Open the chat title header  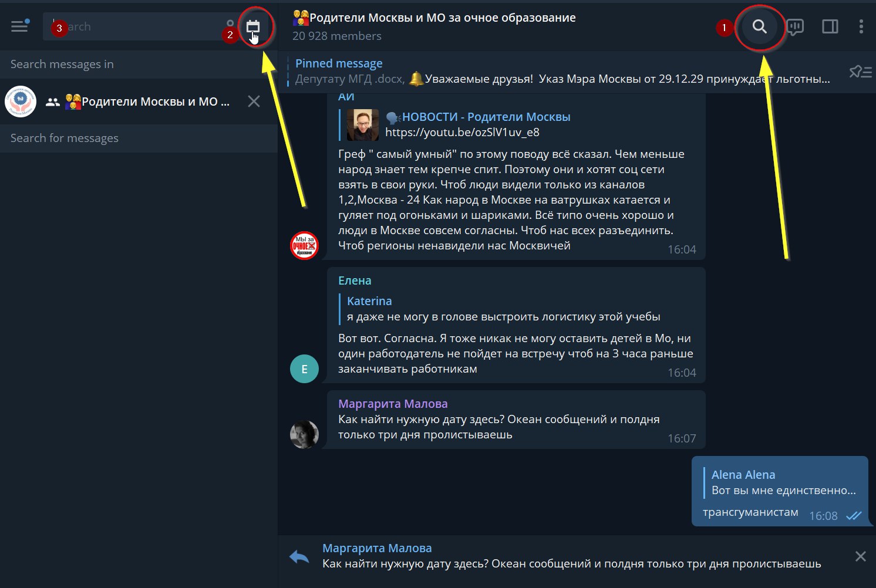pyautogui.click(x=434, y=18)
